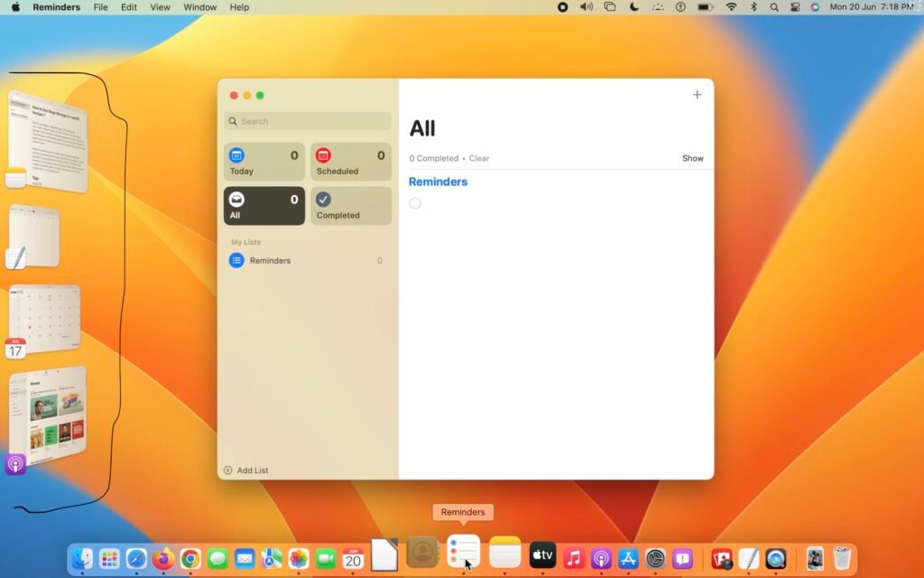Open the Completed smart list

(351, 206)
